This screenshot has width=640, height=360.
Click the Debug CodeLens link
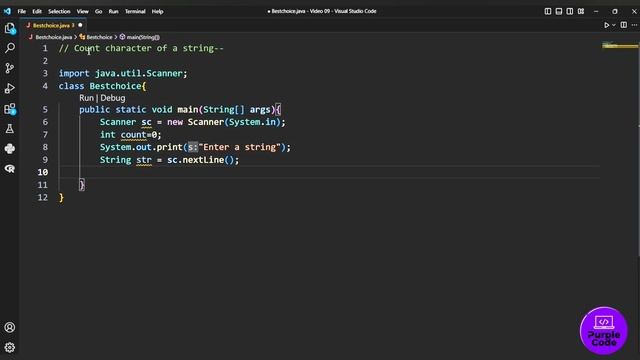pyautogui.click(x=113, y=98)
